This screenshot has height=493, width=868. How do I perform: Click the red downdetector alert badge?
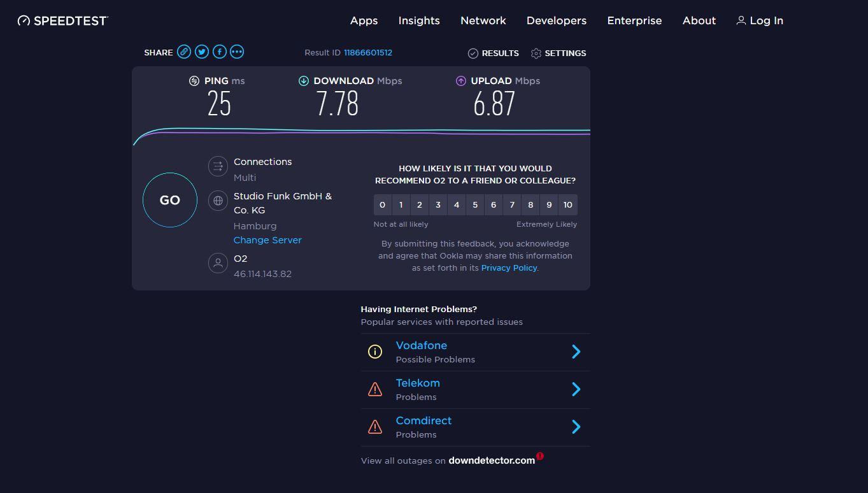540,456
